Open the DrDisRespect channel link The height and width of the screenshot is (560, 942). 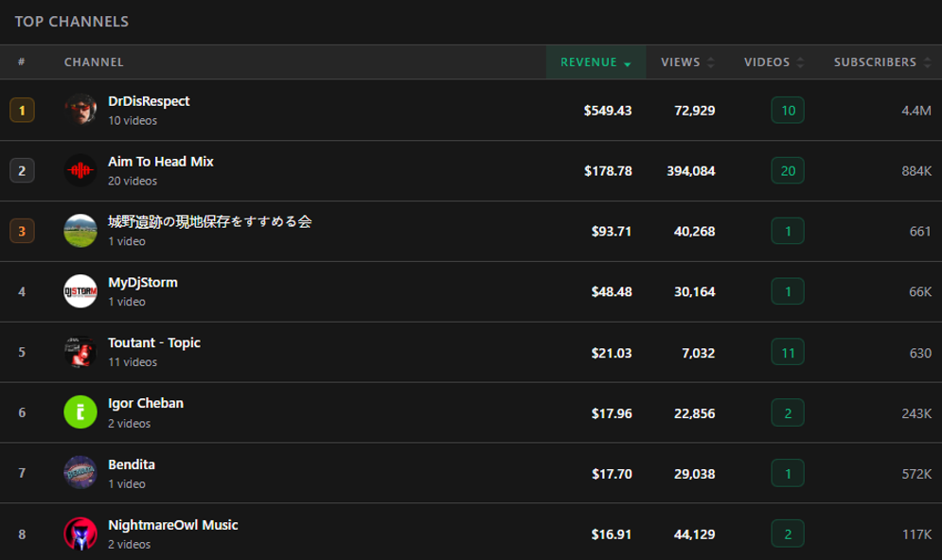tap(149, 100)
